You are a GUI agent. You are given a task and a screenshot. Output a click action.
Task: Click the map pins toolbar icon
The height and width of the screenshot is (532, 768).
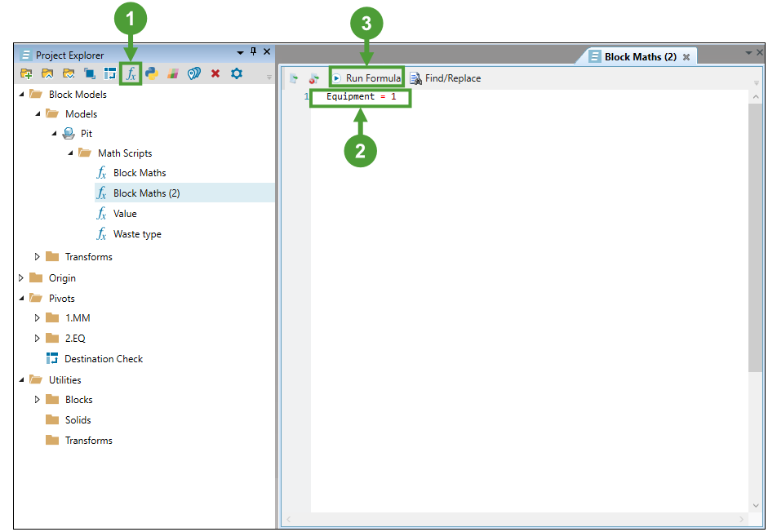point(194,74)
